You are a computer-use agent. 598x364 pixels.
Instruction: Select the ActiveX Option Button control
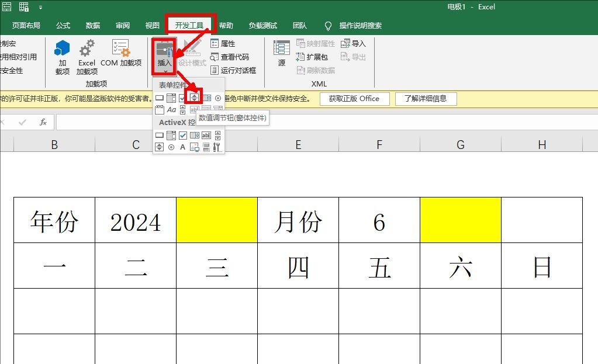tap(171, 147)
